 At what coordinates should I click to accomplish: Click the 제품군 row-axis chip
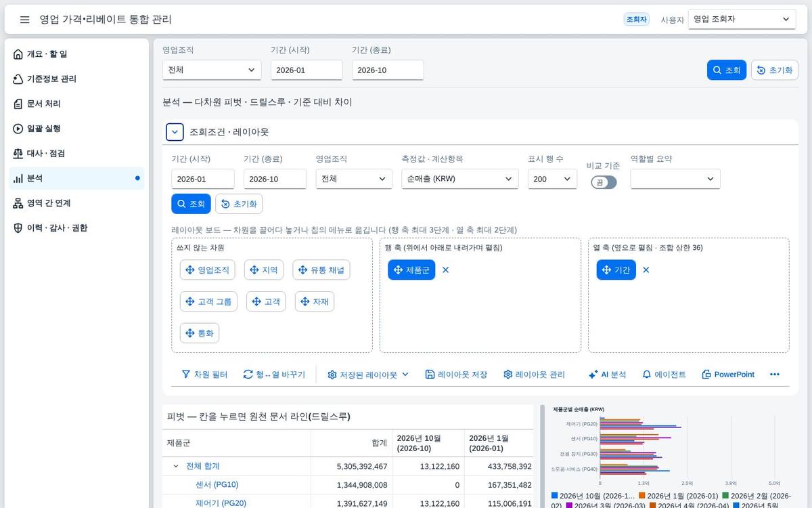[x=411, y=270]
